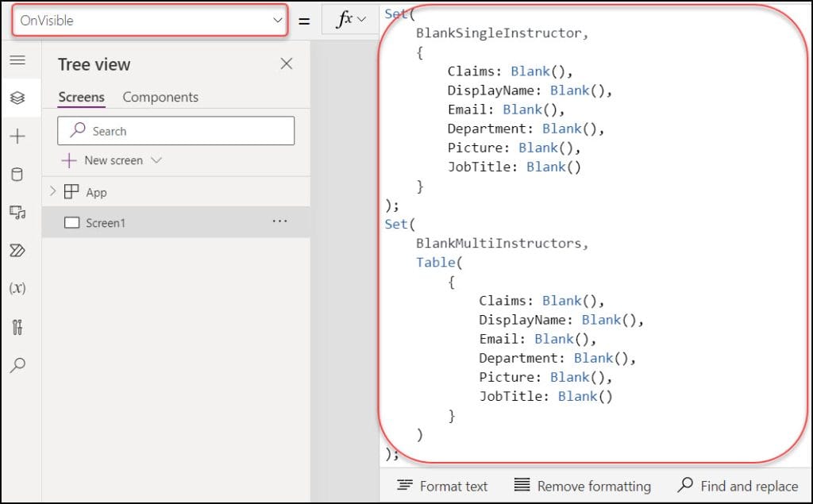Viewport: 813px width, 504px height.
Task: Click BlankMultiInstructors in the formula
Action: (x=499, y=243)
